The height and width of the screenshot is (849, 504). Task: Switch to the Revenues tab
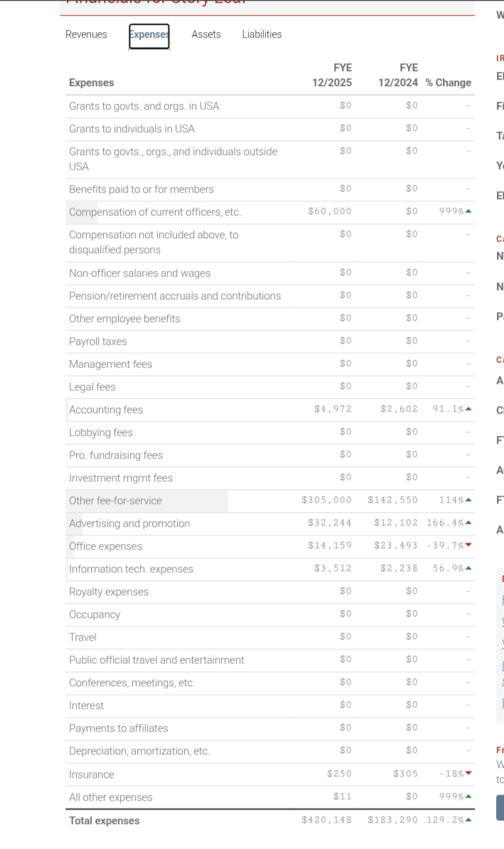point(86,35)
